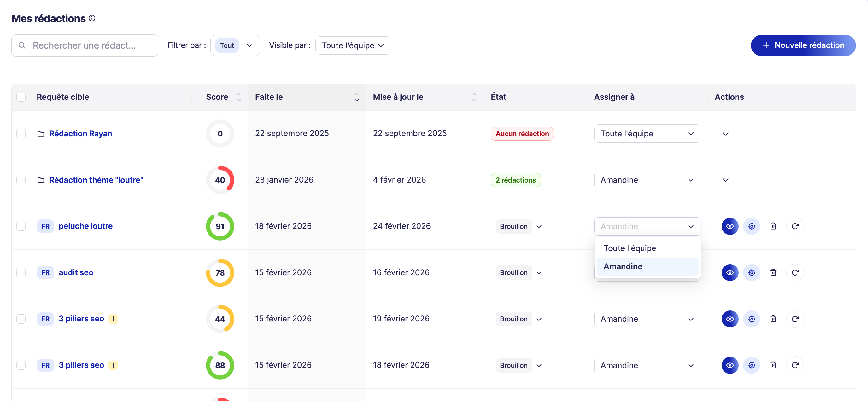Image resolution: width=868 pixels, height=401 pixels.
Task: Open the Rédaction thème "loutre" link
Action: 96,180
